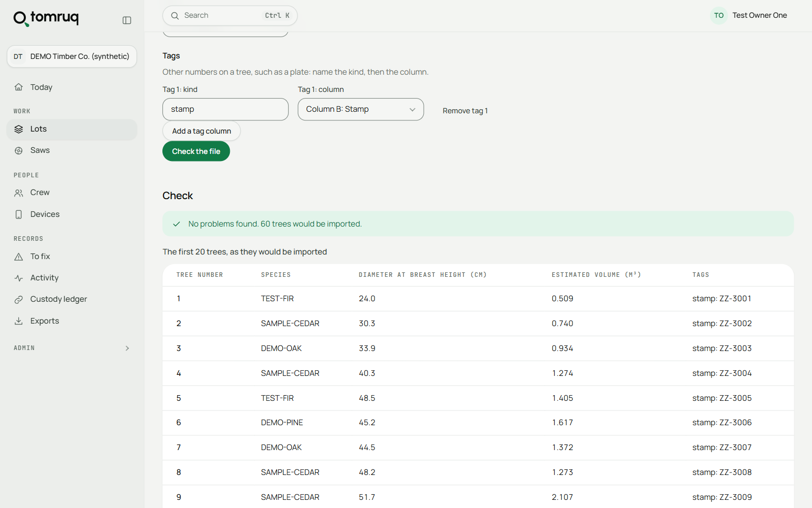
Task: Click the volume value 2.107
Action: (x=562, y=497)
